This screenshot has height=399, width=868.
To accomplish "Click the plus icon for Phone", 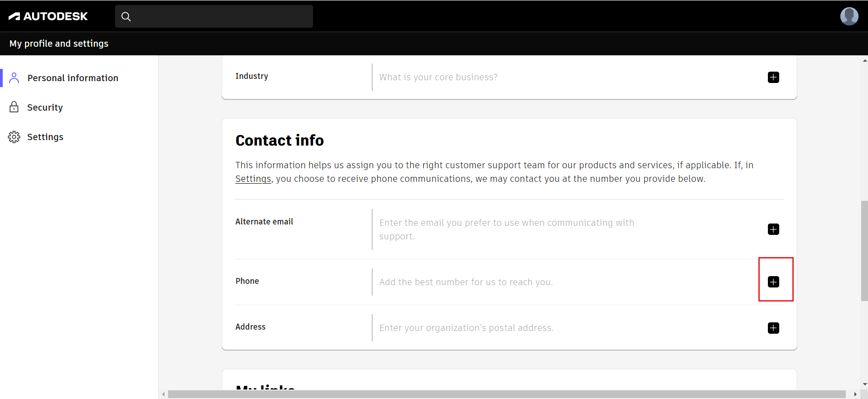I will coord(773,282).
